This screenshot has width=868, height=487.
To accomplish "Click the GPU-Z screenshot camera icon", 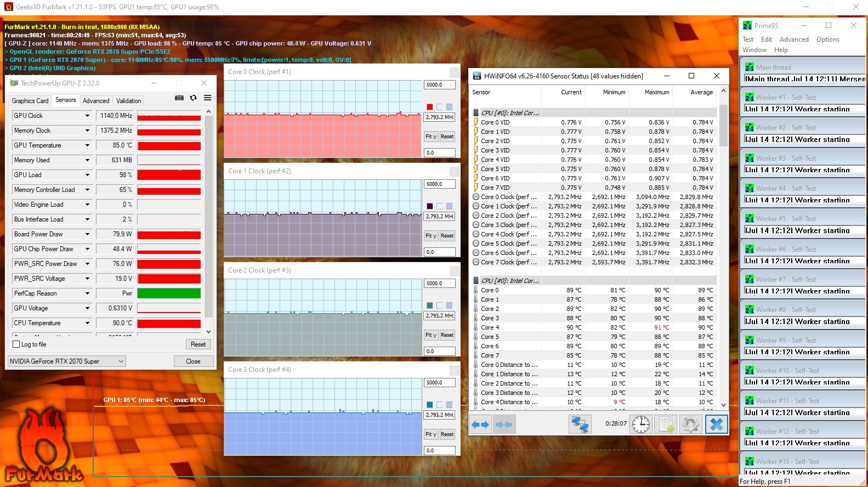I will [x=179, y=98].
